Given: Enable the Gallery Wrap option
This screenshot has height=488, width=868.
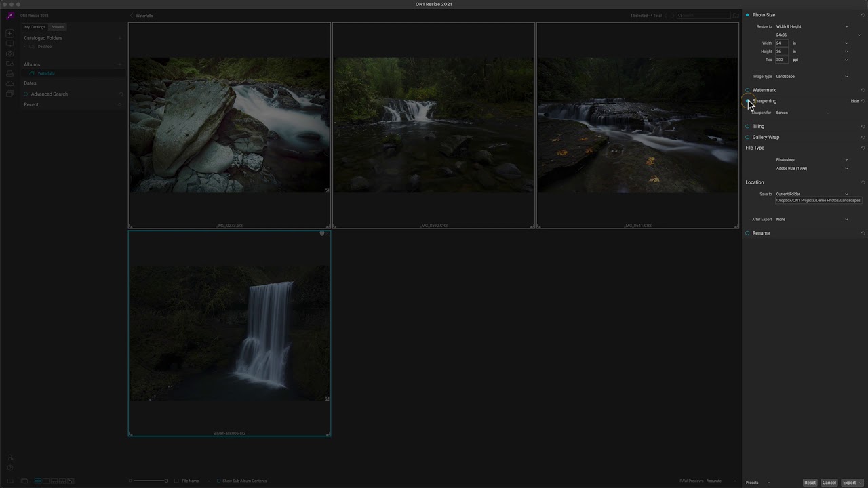Looking at the screenshot, I should (747, 137).
